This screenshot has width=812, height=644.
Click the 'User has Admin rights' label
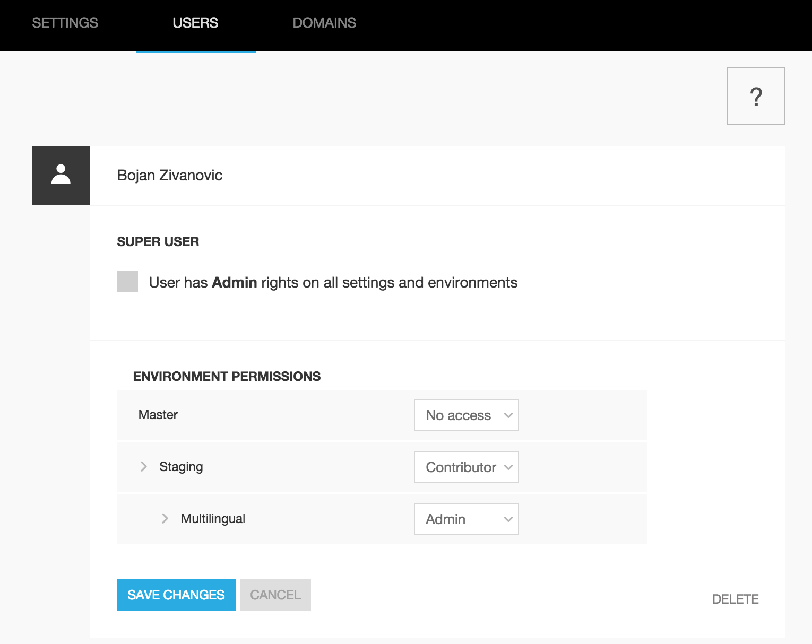pos(333,282)
